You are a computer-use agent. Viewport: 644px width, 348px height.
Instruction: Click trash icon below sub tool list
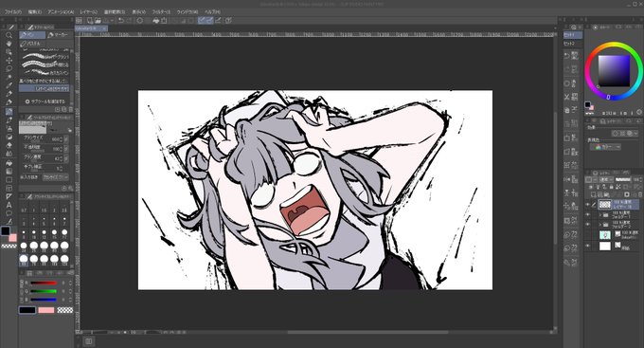(70, 109)
